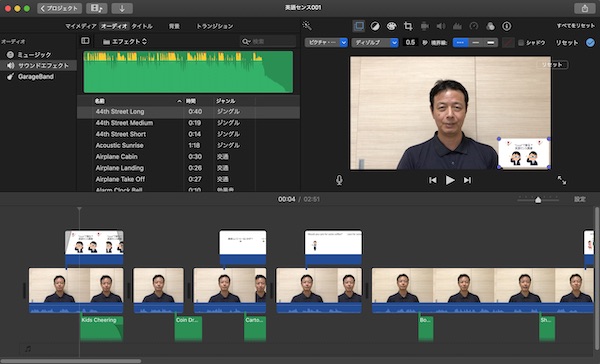Enable the シャドウ checkbox
Image resolution: width=600 pixels, height=364 pixels.
coord(521,42)
